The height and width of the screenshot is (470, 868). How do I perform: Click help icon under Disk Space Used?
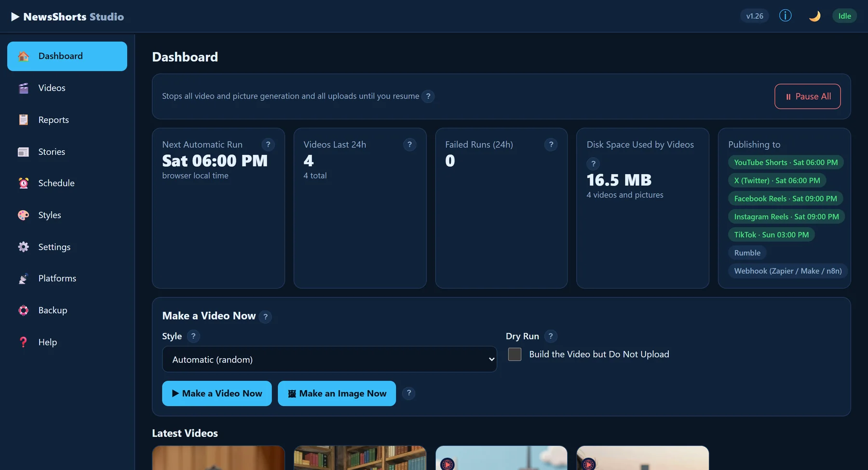tap(593, 163)
